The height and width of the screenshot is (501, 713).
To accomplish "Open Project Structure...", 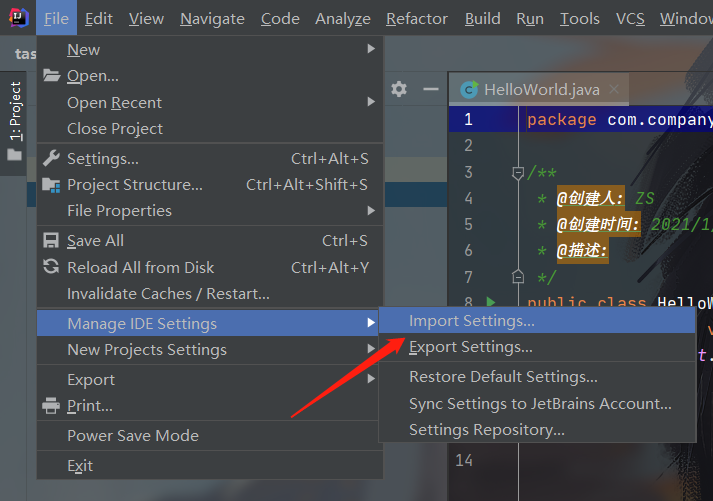I will (x=210, y=185).
